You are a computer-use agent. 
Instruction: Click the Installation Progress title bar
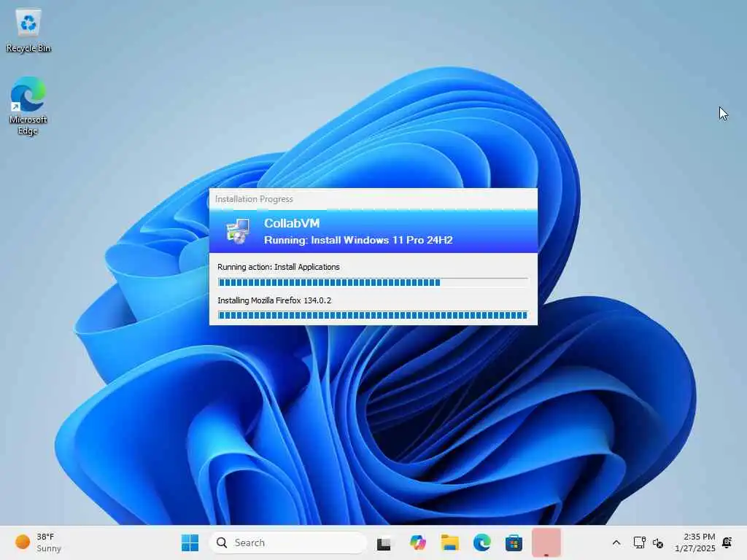pos(373,199)
